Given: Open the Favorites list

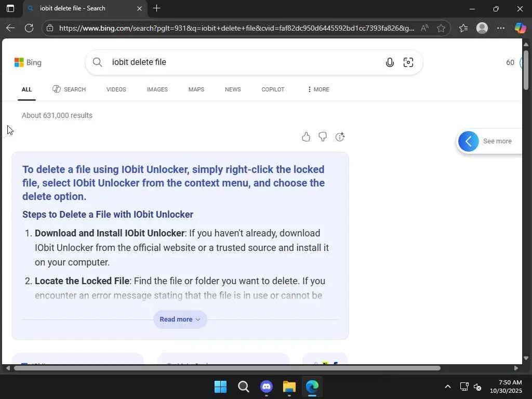Looking at the screenshot, I should tap(463, 28).
